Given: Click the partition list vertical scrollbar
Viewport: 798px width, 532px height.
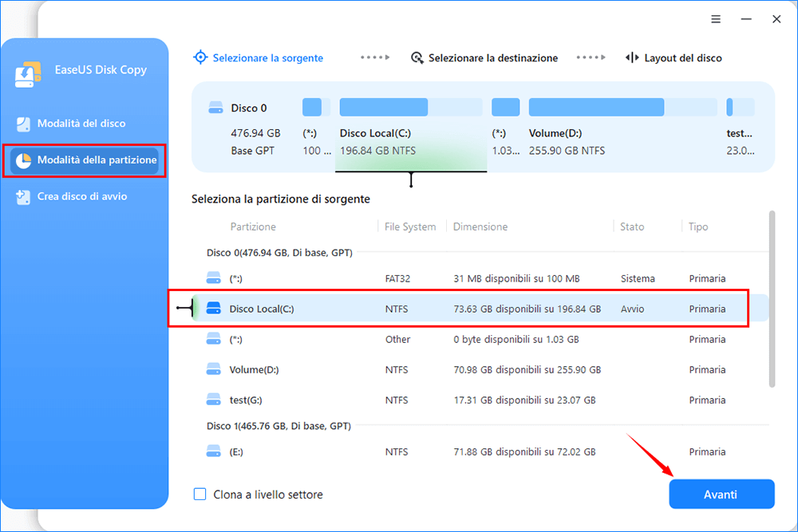Looking at the screenshot, I should point(772,299).
